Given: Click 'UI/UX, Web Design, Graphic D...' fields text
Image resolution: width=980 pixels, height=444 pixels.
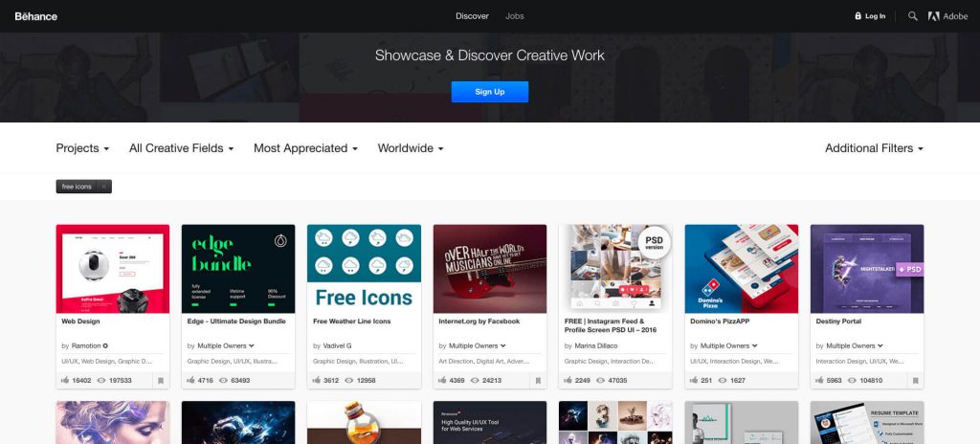Looking at the screenshot, I should pyautogui.click(x=106, y=362).
